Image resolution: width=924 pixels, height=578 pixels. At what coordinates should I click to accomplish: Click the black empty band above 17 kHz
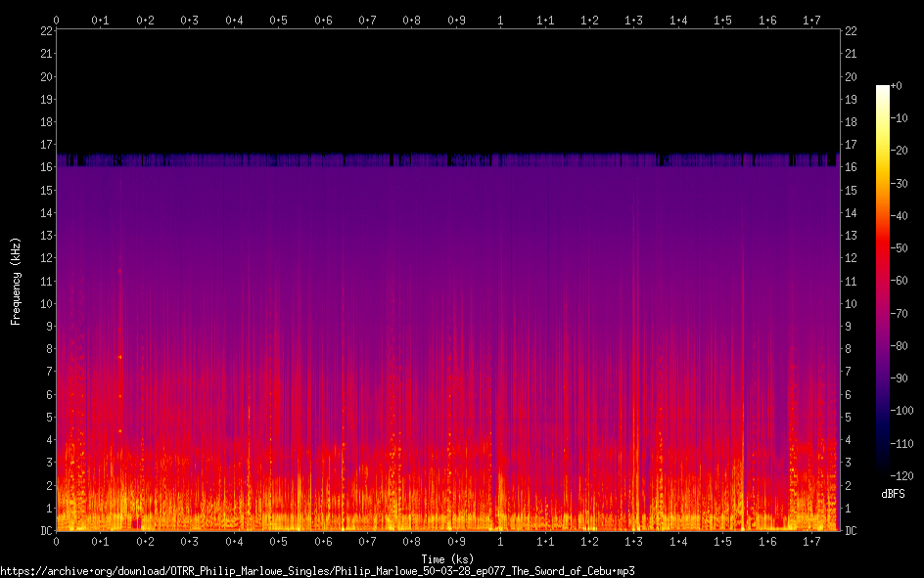pos(447,88)
